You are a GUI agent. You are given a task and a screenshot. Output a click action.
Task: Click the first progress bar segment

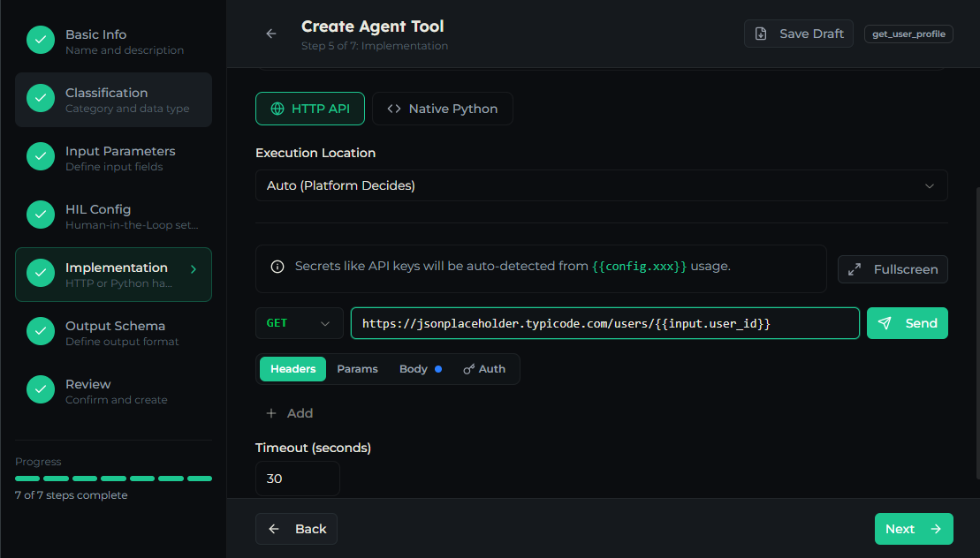pyautogui.click(x=27, y=479)
